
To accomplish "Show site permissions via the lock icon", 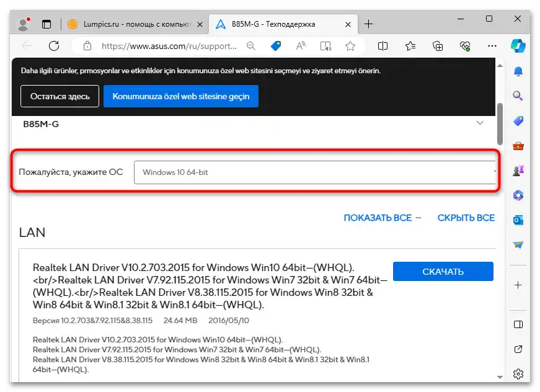I will pyautogui.click(x=87, y=46).
